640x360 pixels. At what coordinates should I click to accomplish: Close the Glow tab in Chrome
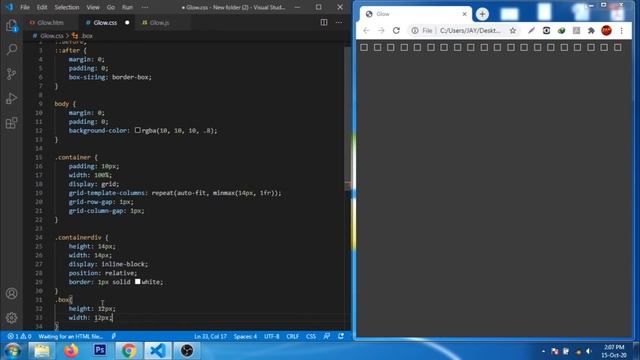click(464, 14)
